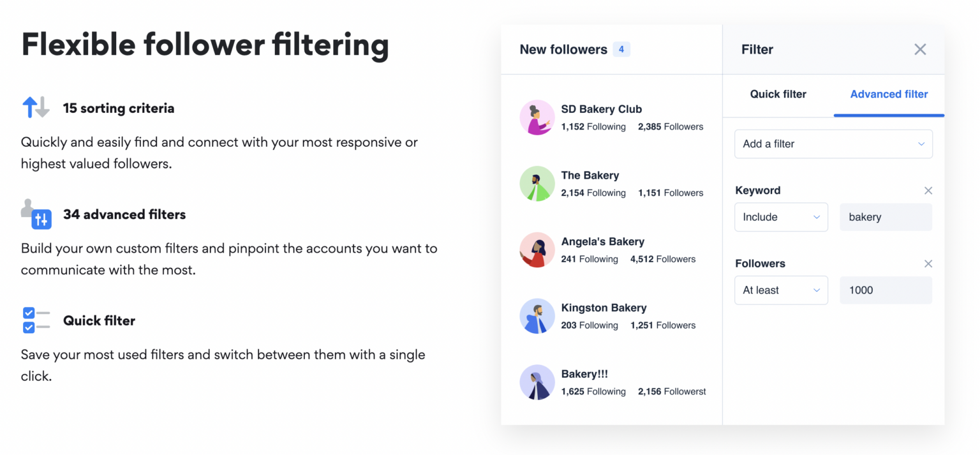The height and width of the screenshot is (455, 980).
Task: Select the Quick filter checklist icon
Action: 36,320
